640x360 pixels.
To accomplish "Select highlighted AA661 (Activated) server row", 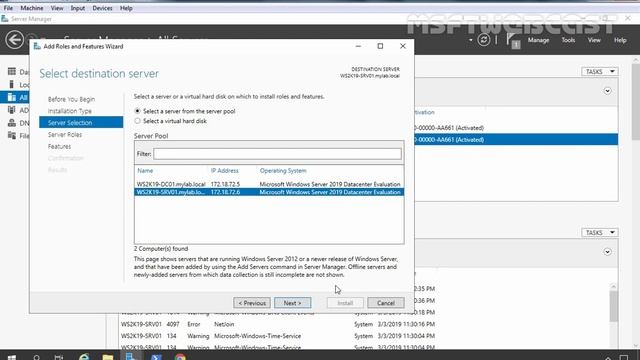I will pos(516,140).
